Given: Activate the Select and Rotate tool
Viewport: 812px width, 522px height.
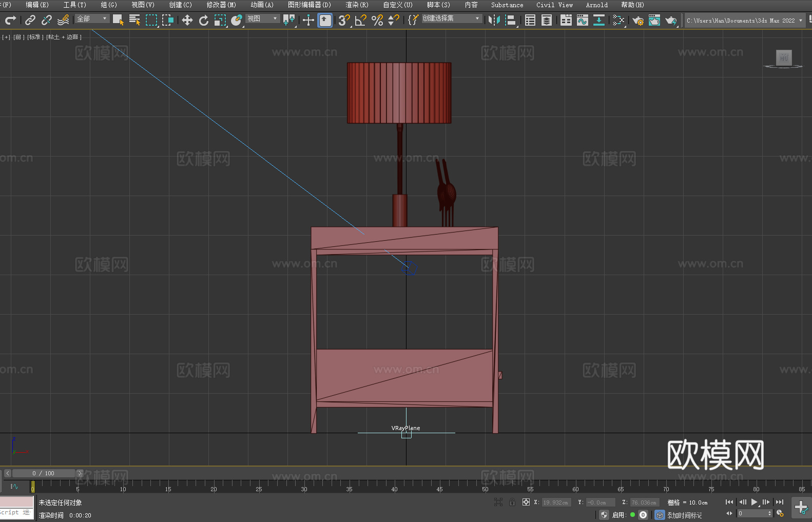Looking at the screenshot, I should point(204,20).
